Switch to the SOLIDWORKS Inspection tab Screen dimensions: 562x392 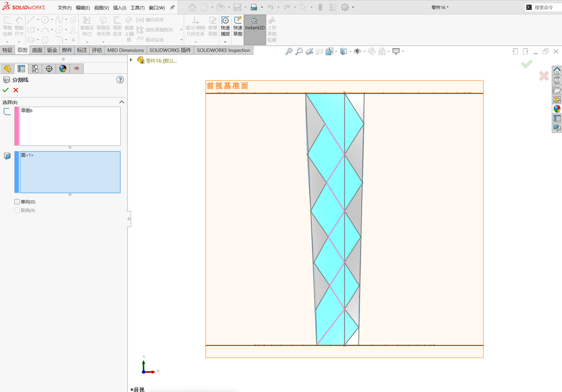pyautogui.click(x=223, y=50)
